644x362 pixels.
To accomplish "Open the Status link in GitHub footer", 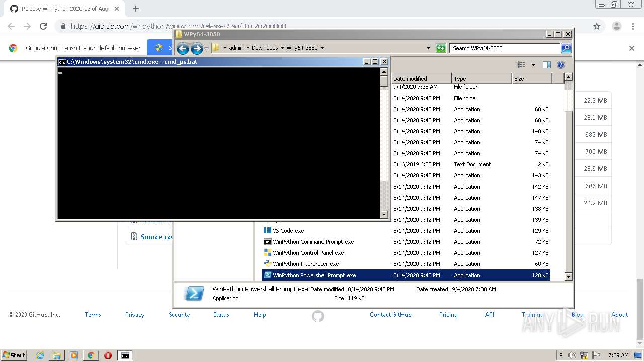I will [221, 315].
